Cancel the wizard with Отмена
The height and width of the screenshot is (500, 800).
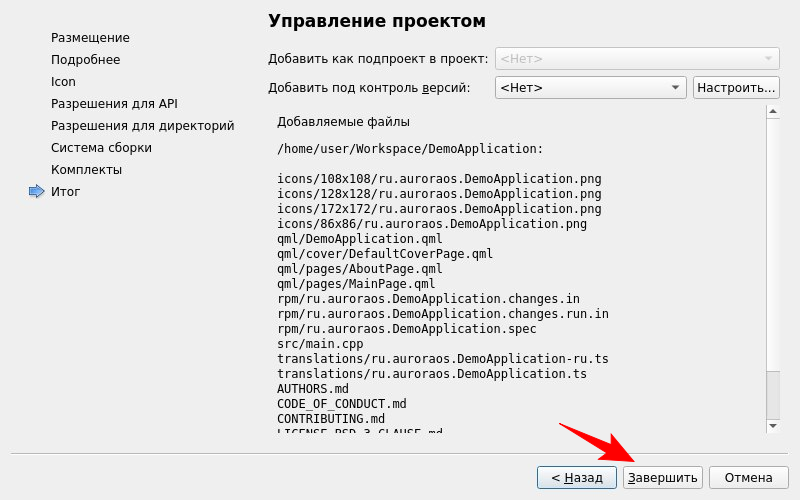[748, 478]
